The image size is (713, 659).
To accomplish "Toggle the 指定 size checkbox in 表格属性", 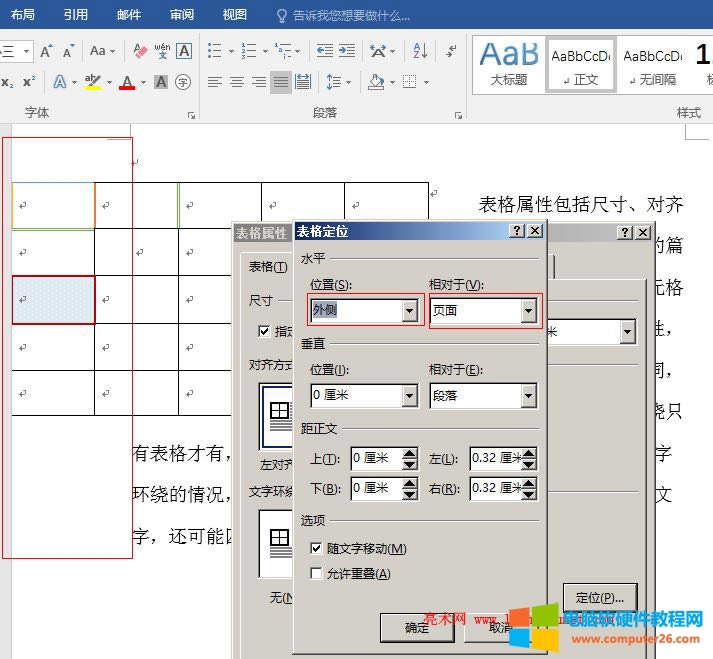I will point(264,331).
